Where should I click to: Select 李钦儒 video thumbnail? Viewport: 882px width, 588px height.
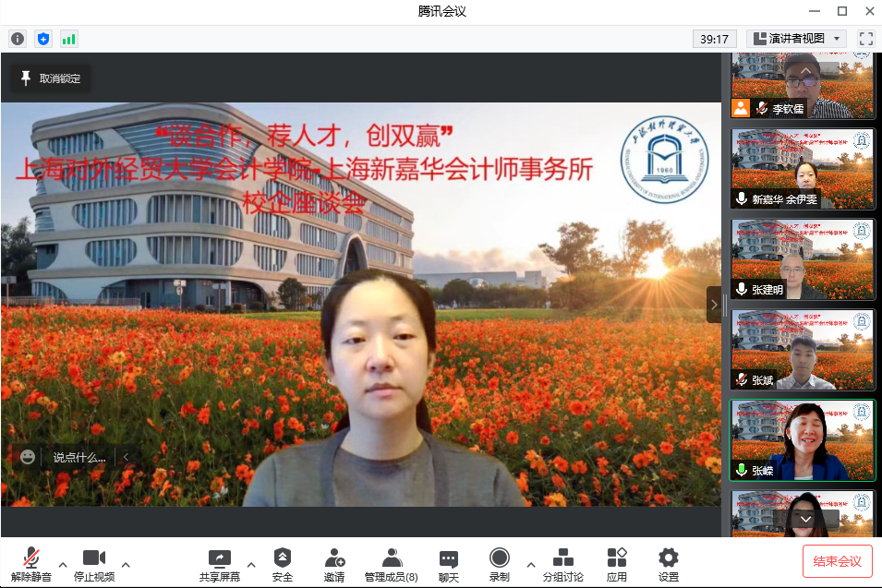803,86
